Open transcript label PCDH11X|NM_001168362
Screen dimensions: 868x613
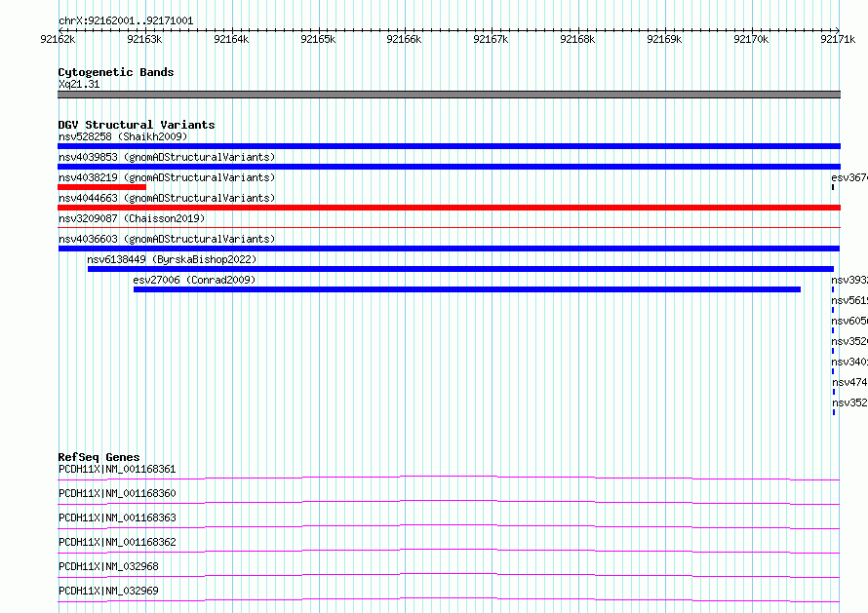click(117, 542)
